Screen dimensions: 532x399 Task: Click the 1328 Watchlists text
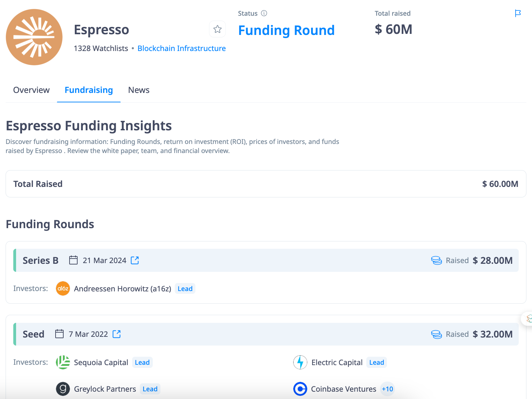point(101,48)
